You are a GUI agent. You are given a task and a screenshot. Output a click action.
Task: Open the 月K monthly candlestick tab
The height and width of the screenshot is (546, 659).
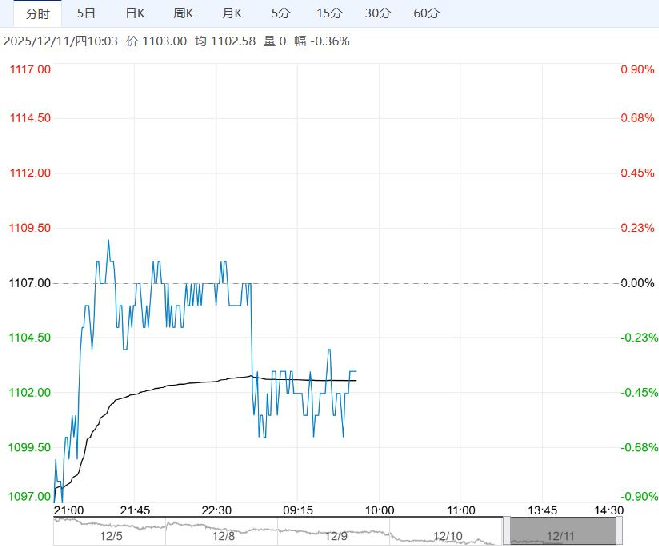pos(232,13)
